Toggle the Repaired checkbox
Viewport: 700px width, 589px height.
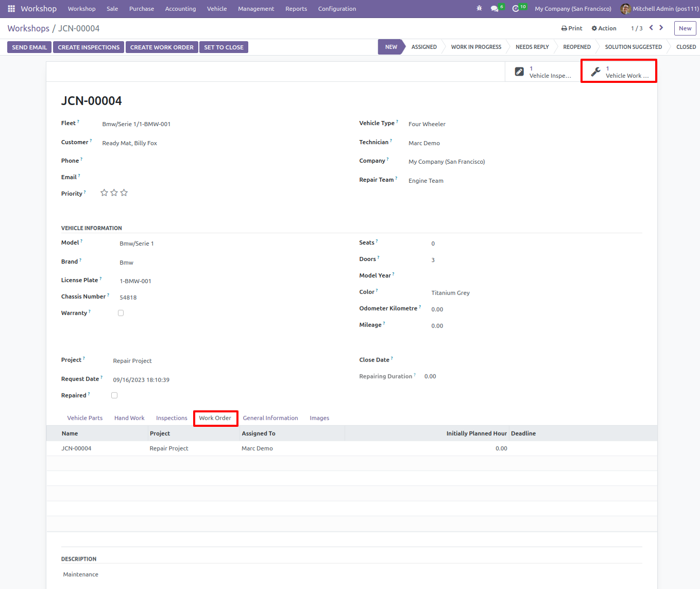114,395
